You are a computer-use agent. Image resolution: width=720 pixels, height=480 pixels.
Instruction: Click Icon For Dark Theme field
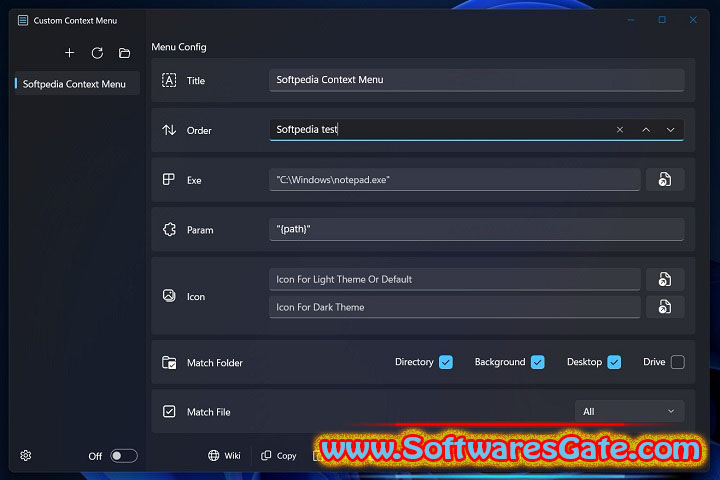(x=455, y=307)
